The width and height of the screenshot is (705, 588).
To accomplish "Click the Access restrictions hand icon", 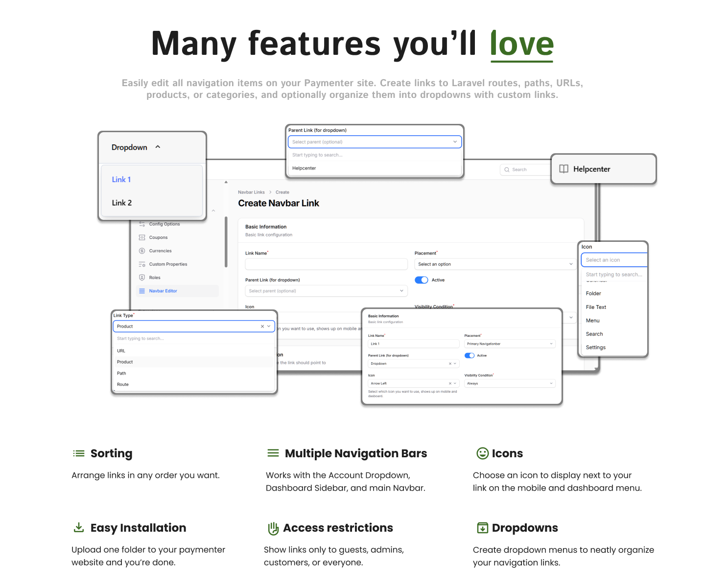I will coord(273,528).
